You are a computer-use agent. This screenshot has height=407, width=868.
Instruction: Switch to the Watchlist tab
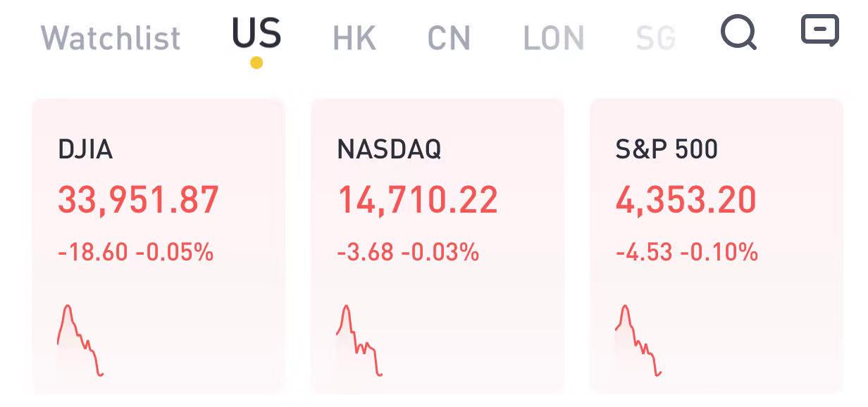[111, 38]
